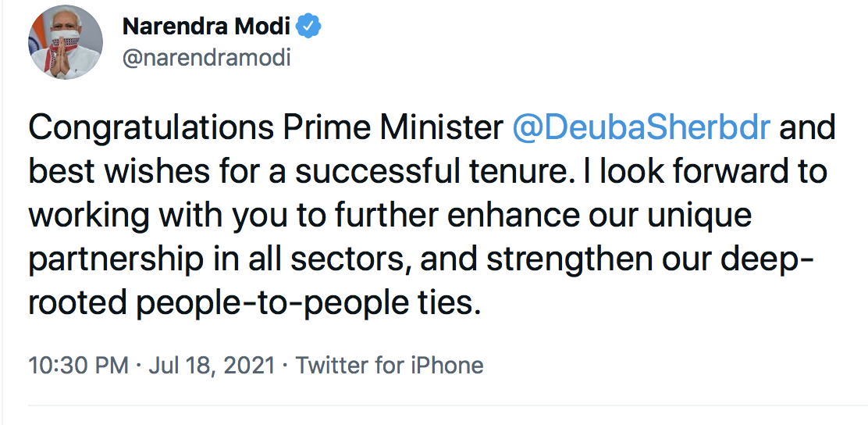Open the @narendramodi handle link
The width and height of the screenshot is (868, 425).
[x=206, y=58]
